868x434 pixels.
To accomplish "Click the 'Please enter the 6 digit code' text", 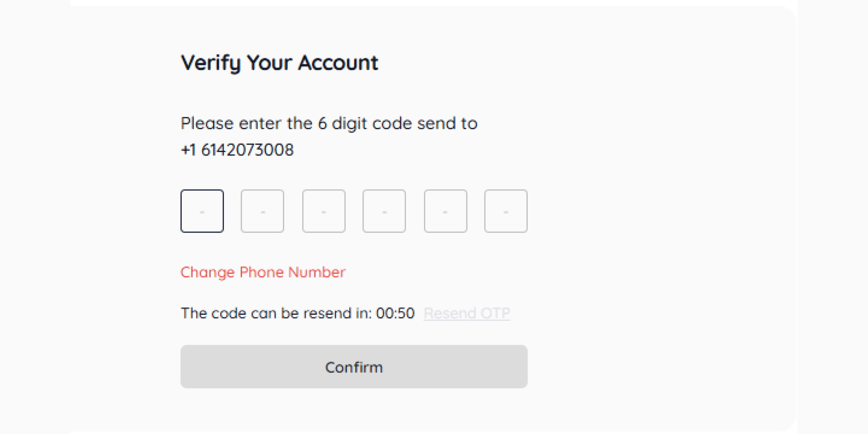I will click(x=329, y=123).
